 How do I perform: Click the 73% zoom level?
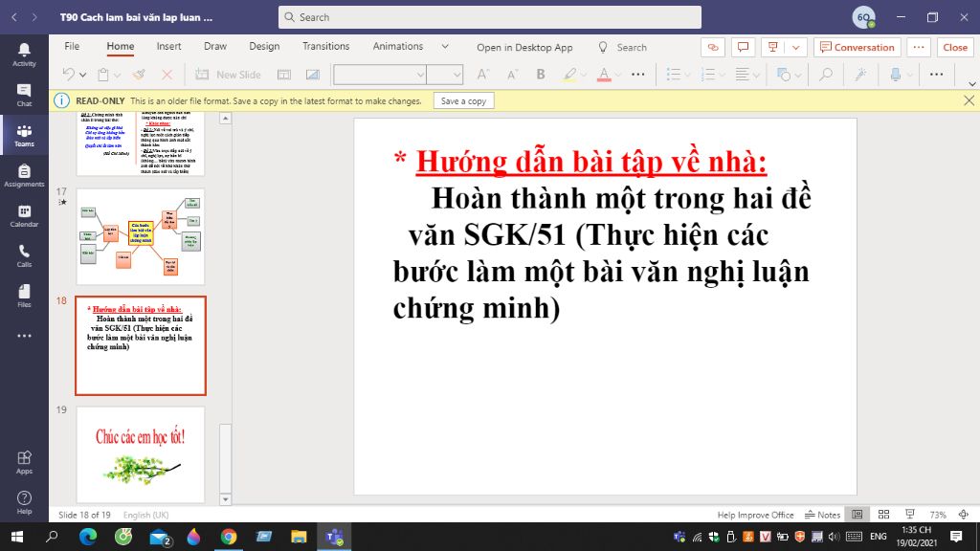(938, 515)
